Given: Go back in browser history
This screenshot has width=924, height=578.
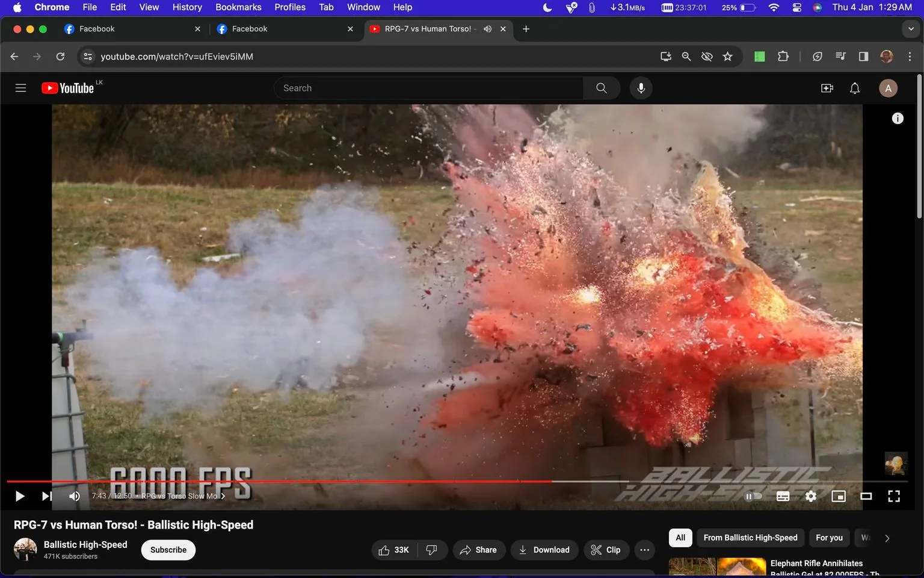Looking at the screenshot, I should (x=14, y=57).
